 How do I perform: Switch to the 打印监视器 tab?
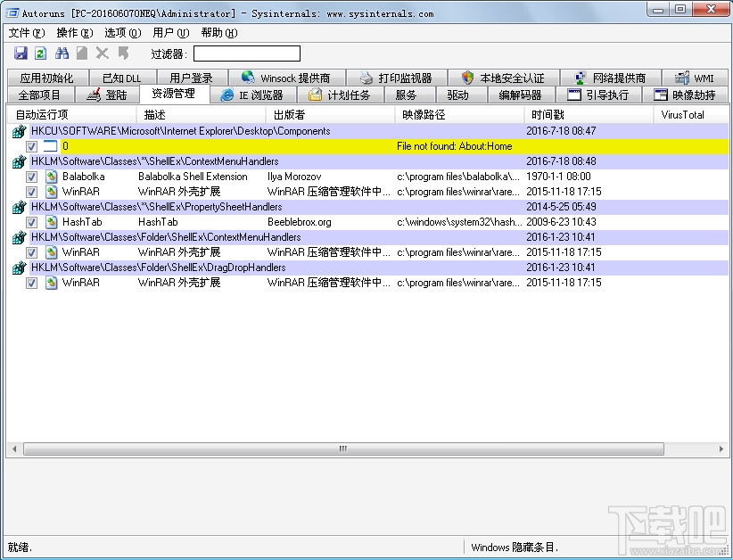(397, 78)
